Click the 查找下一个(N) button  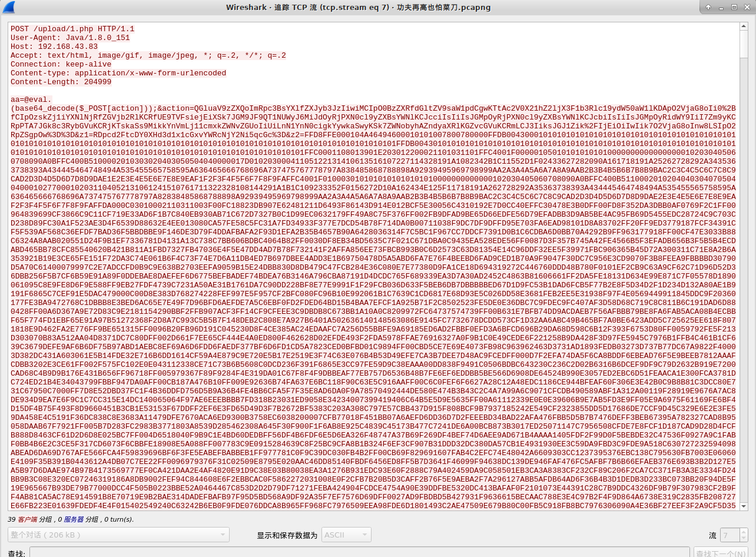coord(721,553)
